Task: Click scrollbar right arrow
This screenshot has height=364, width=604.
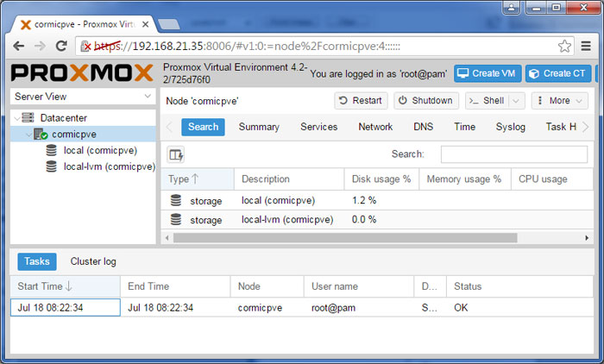Action: pyautogui.click(x=587, y=238)
